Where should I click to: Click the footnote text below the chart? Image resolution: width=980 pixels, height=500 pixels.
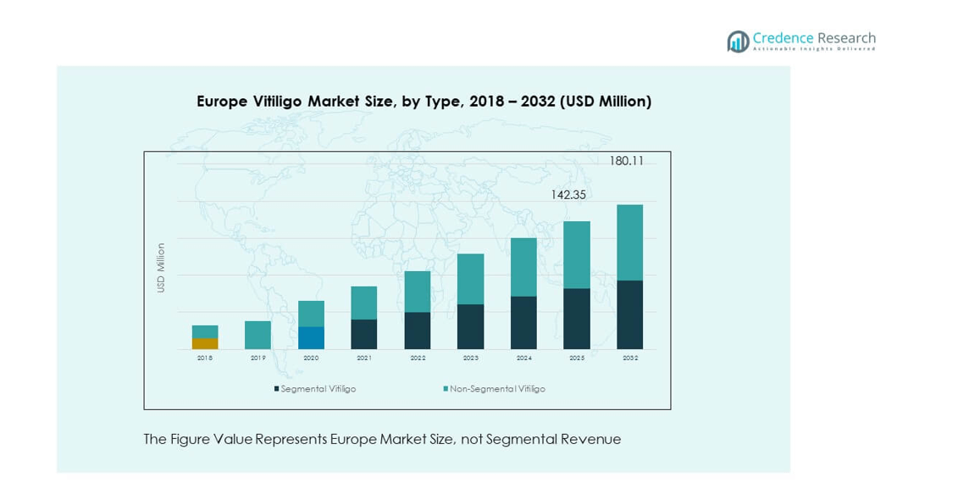(382, 439)
